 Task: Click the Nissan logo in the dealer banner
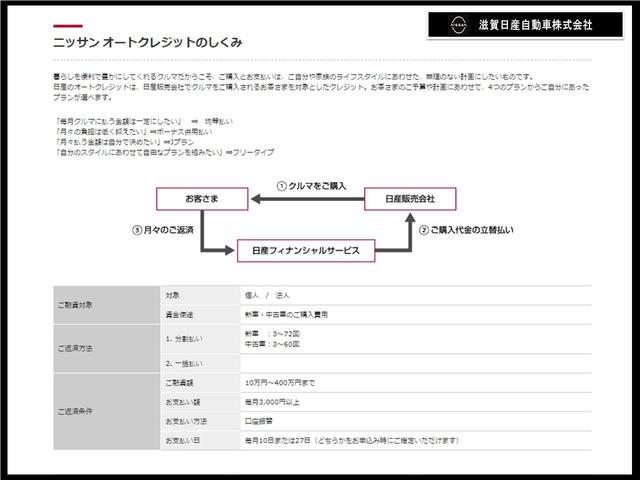(x=458, y=25)
